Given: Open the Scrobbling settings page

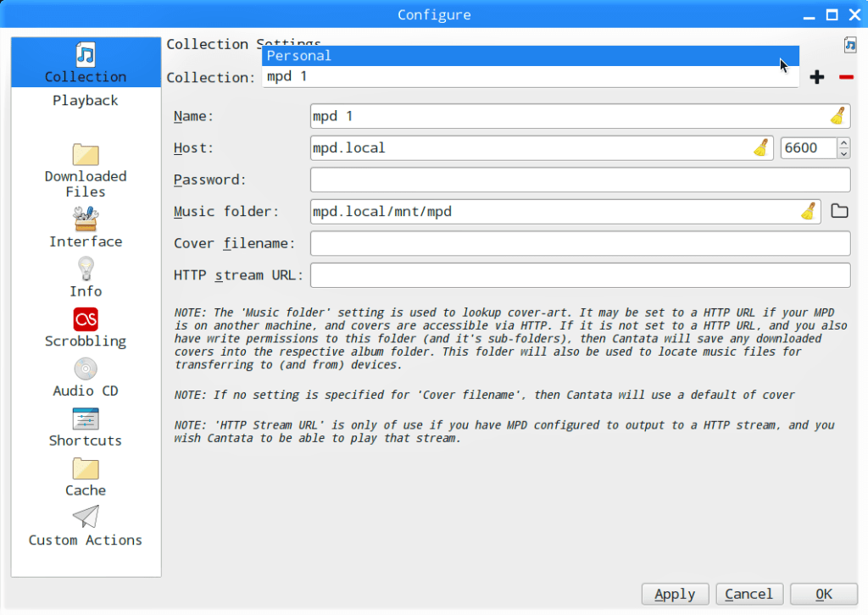Looking at the screenshot, I should point(86,327).
